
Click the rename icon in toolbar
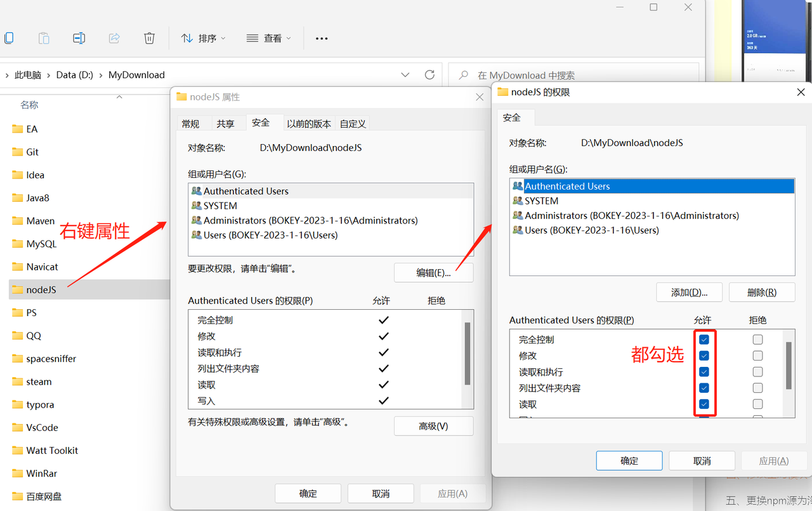coord(79,38)
